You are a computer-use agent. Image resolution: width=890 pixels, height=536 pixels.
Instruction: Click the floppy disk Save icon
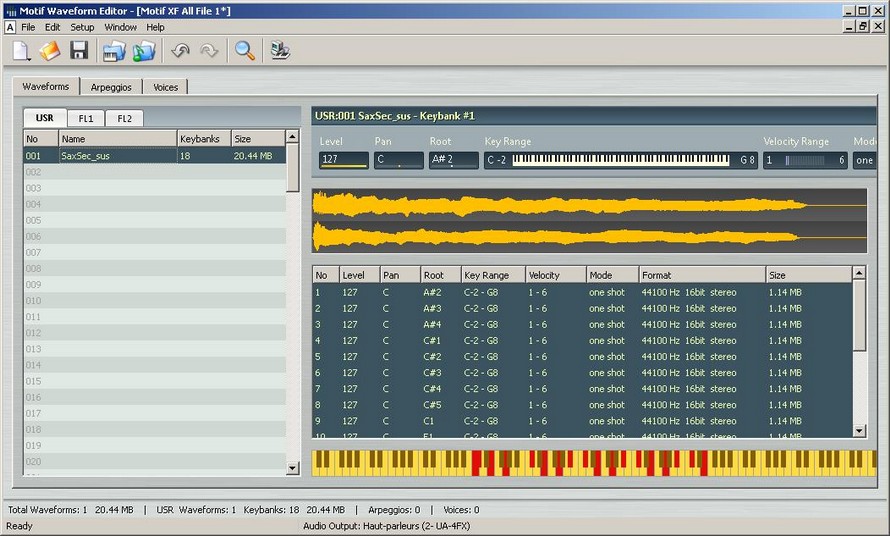pos(79,50)
